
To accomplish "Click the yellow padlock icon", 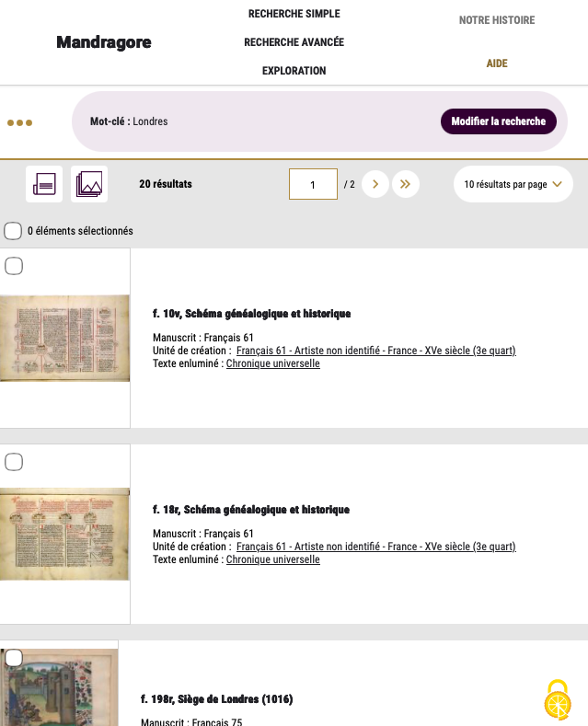I will [557, 701].
